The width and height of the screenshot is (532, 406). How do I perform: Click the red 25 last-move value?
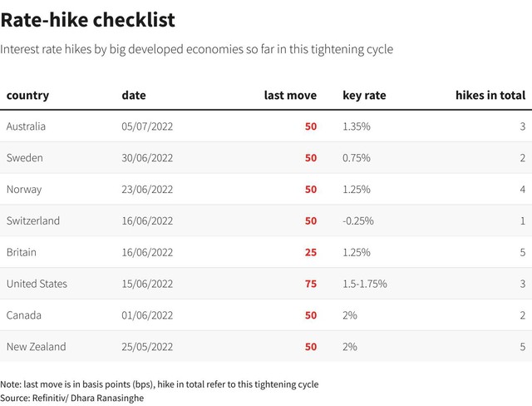(311, 252)
